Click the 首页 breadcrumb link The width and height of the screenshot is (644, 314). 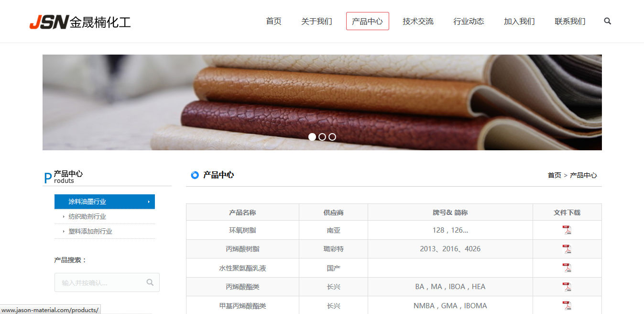[554, 175]
